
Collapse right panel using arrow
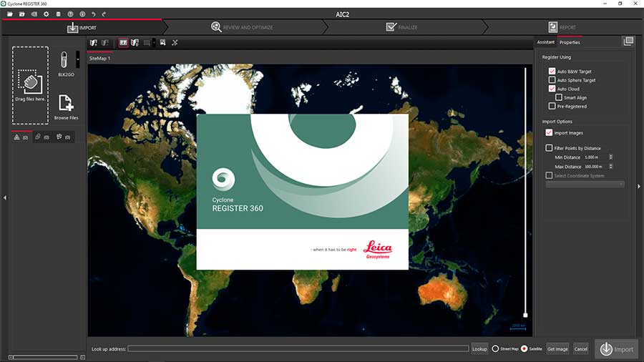pyautogui.click(x=639, y=186)
